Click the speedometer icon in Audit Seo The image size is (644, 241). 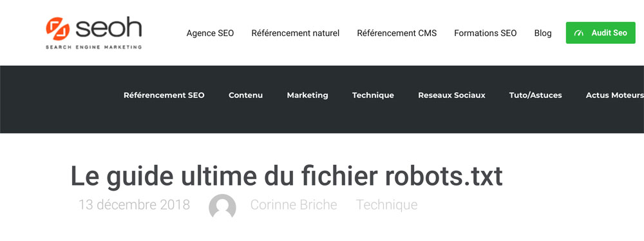[579, 33]
